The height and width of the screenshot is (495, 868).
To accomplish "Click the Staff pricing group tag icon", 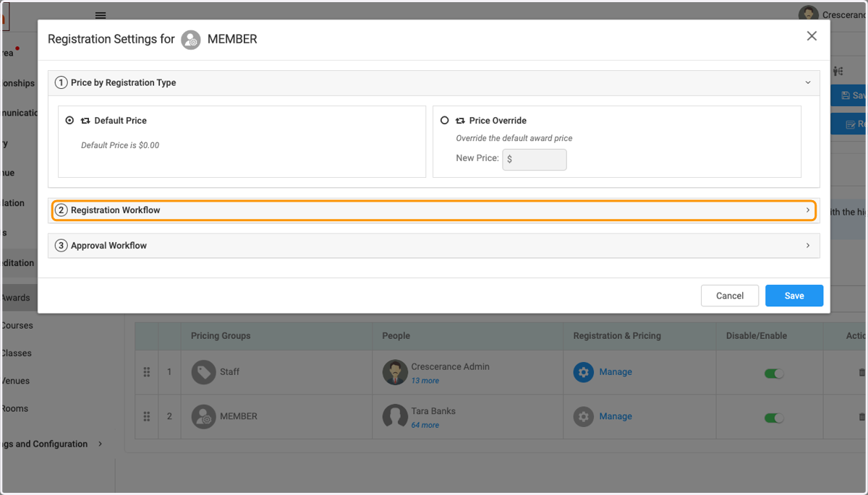I will (203, 372).
